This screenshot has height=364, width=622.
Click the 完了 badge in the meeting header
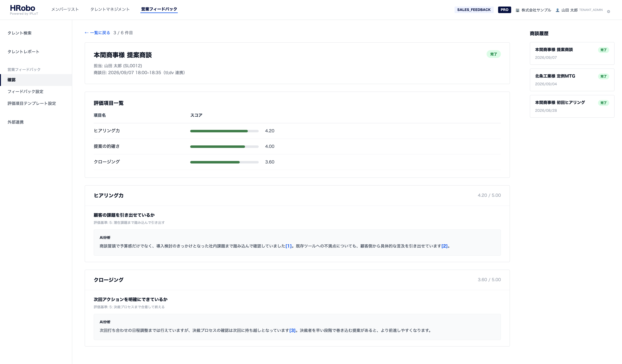[493, 54]
